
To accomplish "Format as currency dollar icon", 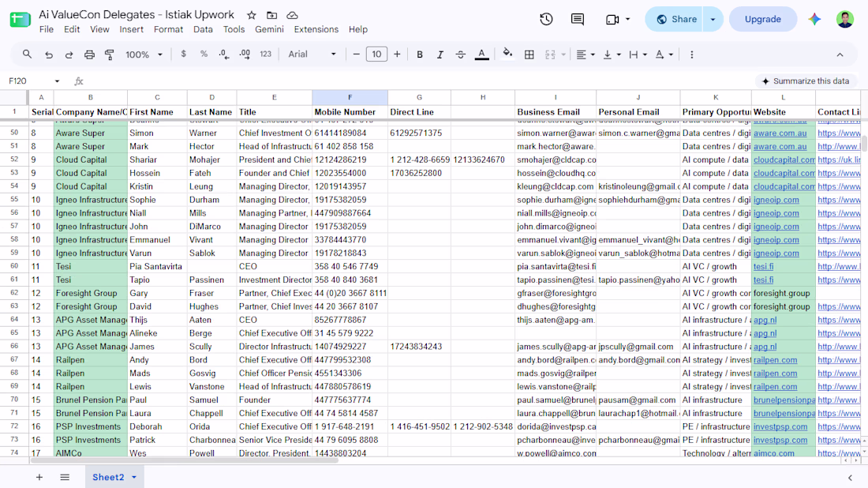I will [184, 54].
